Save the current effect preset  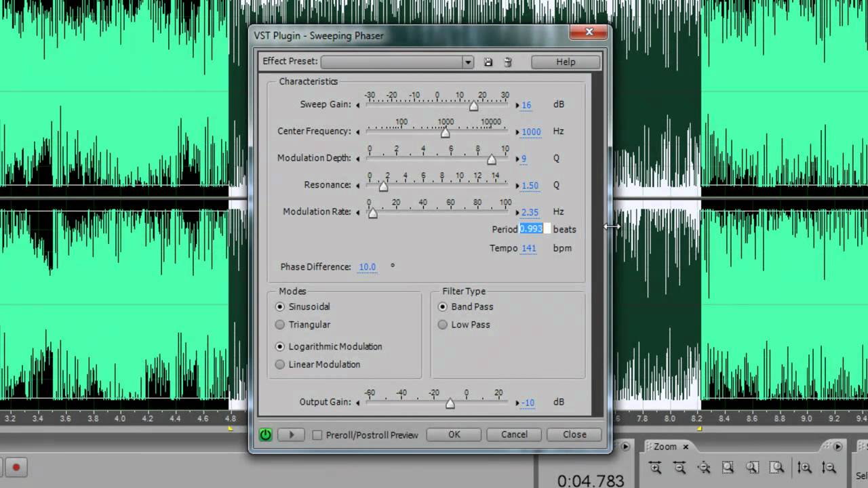tap(488, 62)
